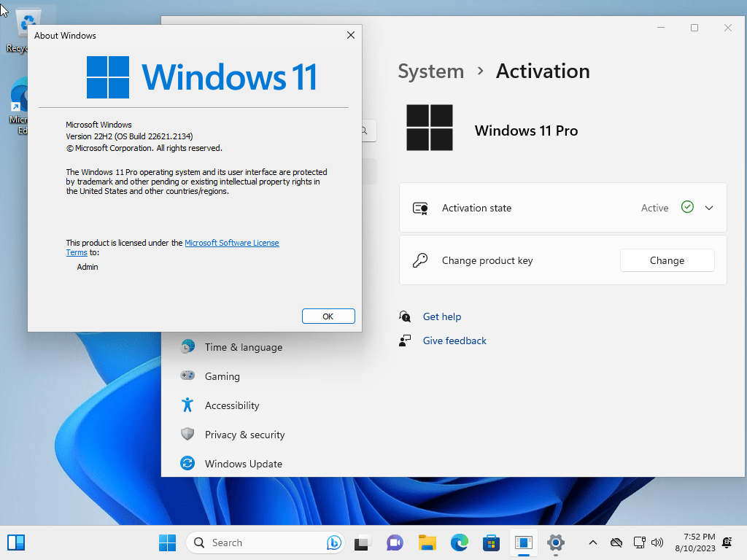Open the notification bell icon
Viewport: 747px width, 560px height.
click(727, 542)
